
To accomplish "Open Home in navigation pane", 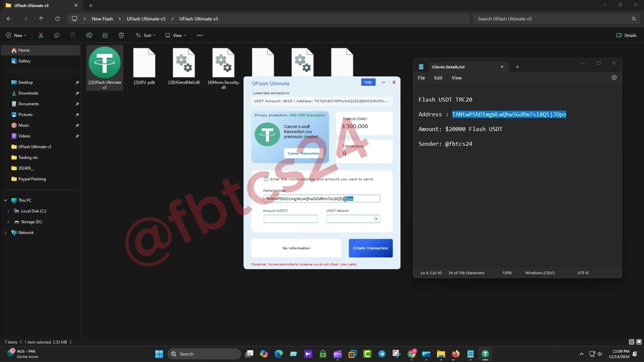I will [x=40, y=50].
